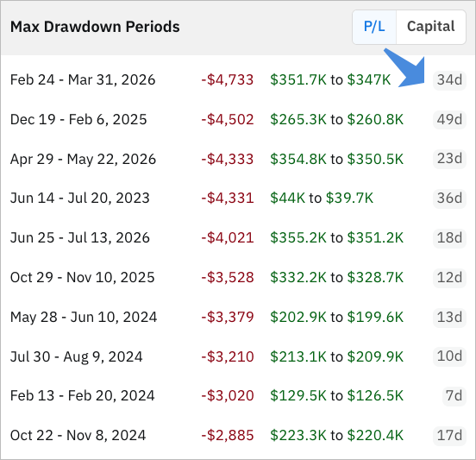Click the 7d duration badge
Image resolution: width=476 pixels, height=460 pixels.
(454, 395)
